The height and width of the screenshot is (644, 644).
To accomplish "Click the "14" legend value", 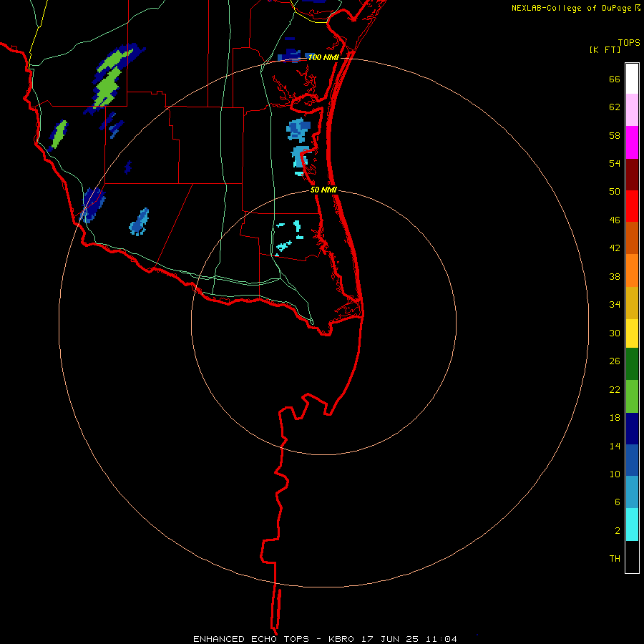I will [x=615, y=446].
